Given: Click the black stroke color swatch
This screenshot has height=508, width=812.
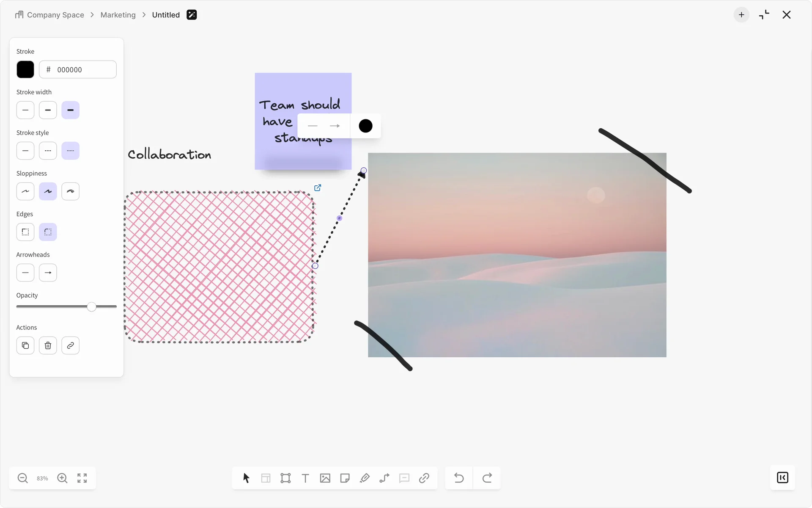Looking at the screenshot, I should 25,69.
